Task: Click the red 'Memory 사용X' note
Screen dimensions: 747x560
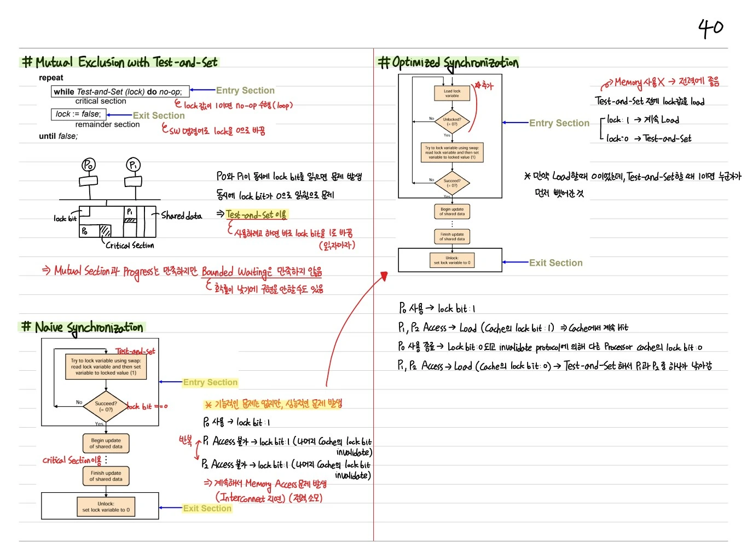Action: coord(639,82)
